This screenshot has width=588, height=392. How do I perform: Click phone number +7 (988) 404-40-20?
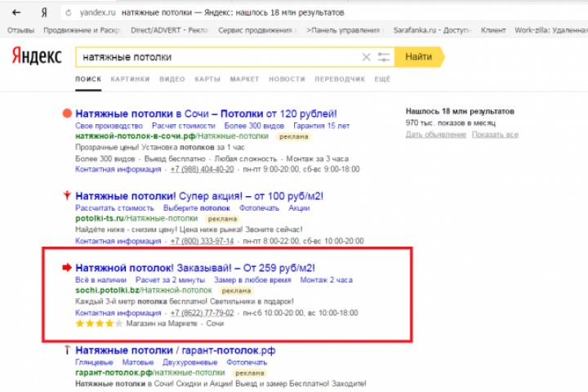click(202, 169)
